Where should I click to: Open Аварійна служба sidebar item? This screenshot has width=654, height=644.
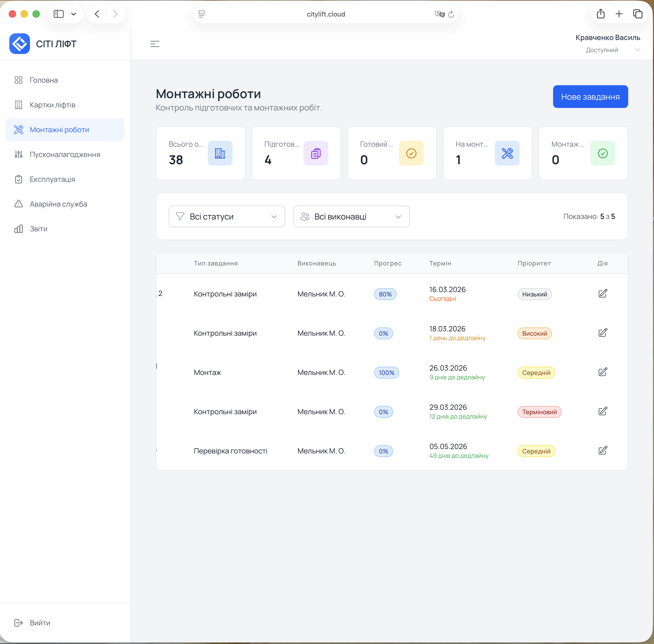pyautogui.click(x=58, y=204)
